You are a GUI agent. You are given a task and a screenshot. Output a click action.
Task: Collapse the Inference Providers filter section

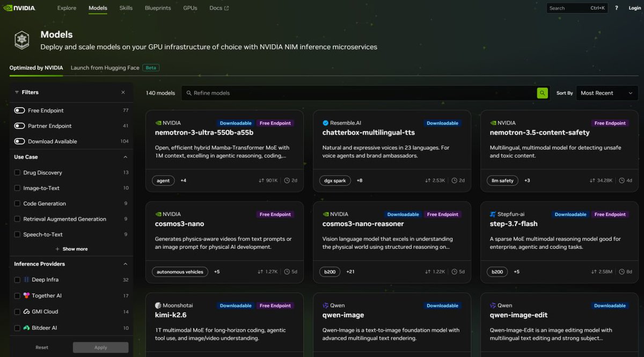click(x=125, y=264)
